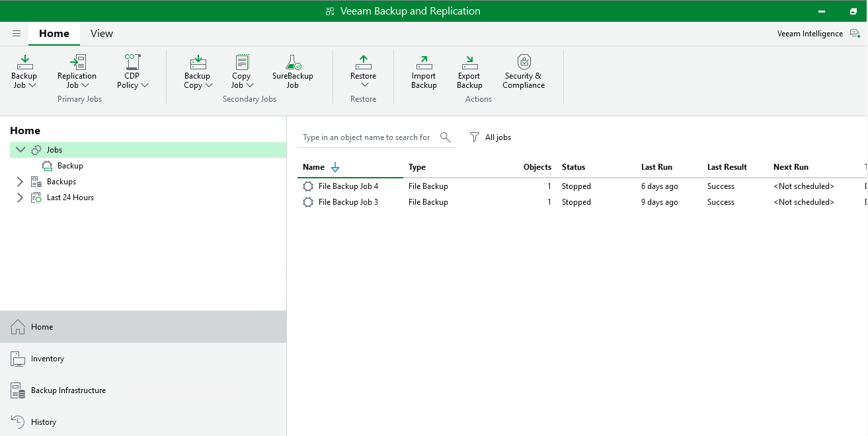Open the Veeam Intelligence assistant icon
868x436 pixels.
coord(855,34)
